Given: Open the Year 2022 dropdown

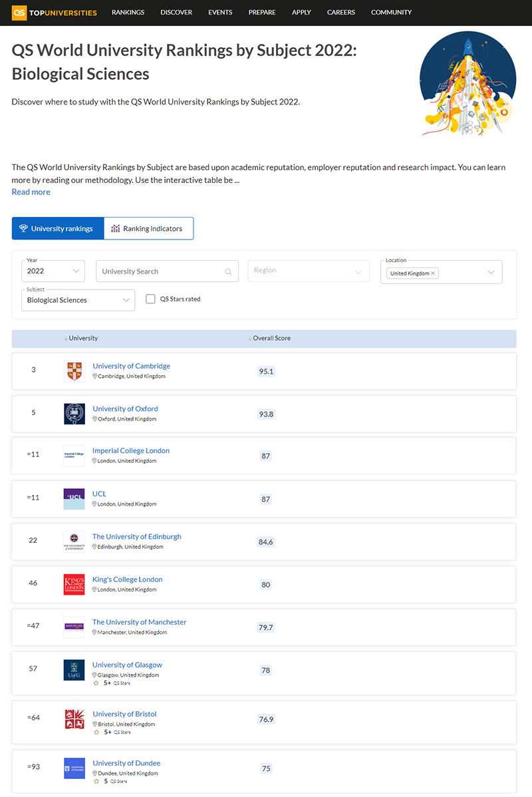Looking at the screenshot, I should [53, 271].
